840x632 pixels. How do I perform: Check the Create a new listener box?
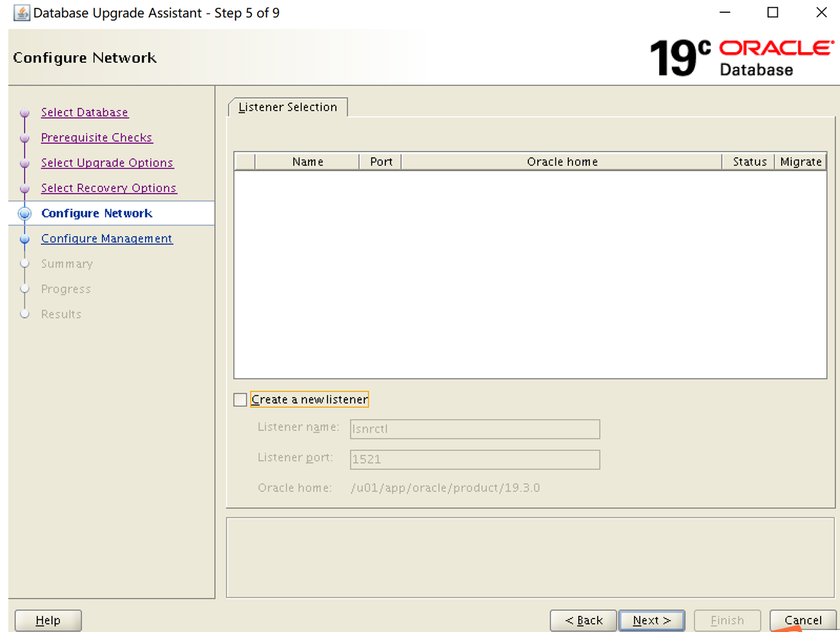[x=240, y=400]
